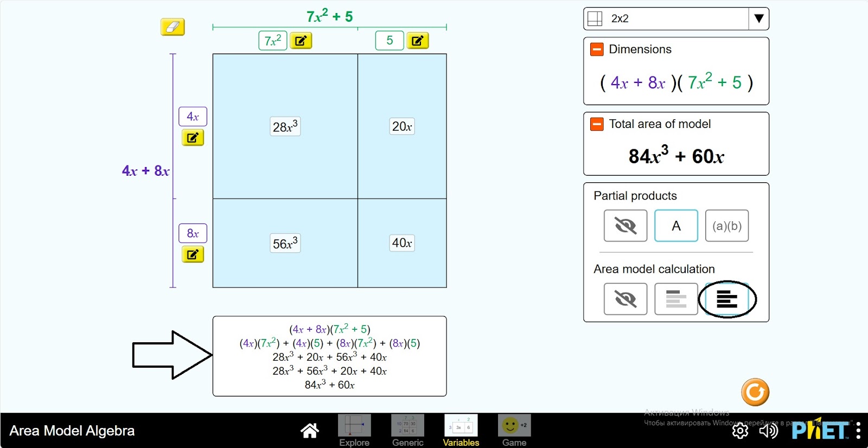Open the settings gear in navigation bar
Image resolution: width=868 pixels, height=448 pixels.
[740, 431]
